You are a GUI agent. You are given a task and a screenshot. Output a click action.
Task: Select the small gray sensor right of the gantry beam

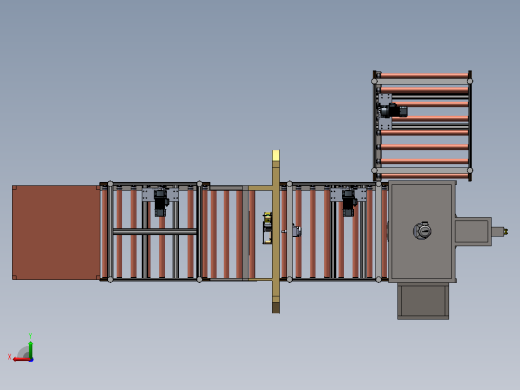click(297, 231)
